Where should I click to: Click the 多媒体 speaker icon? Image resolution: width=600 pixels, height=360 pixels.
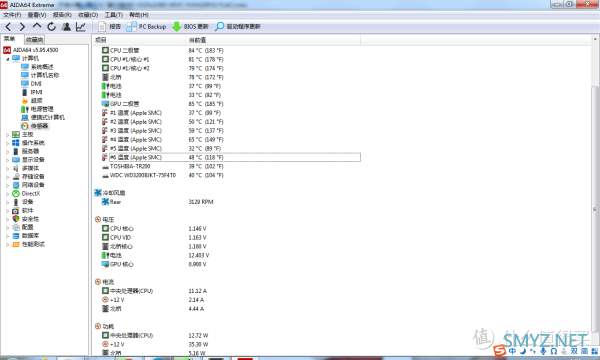pyautogui.click(x=16, y=168)
